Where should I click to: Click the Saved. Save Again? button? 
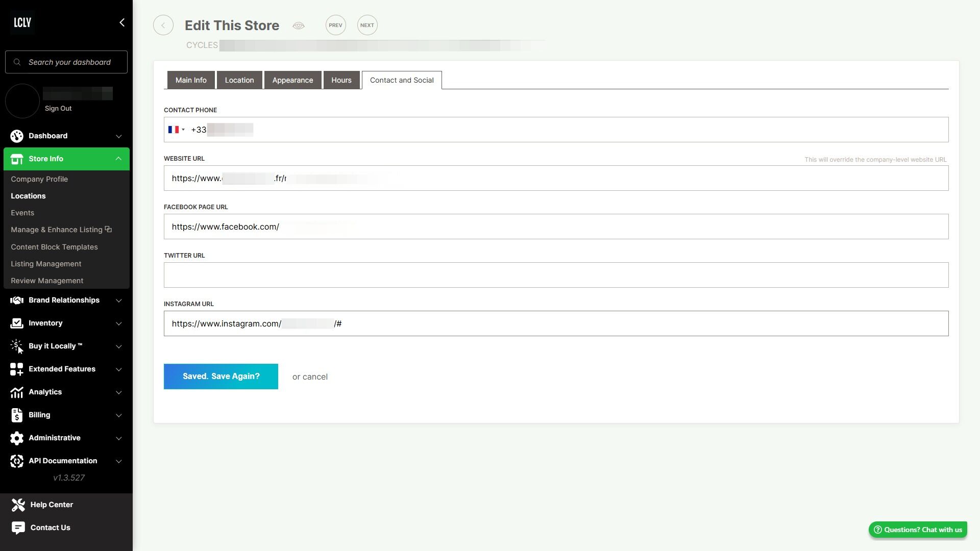(221, 377)
